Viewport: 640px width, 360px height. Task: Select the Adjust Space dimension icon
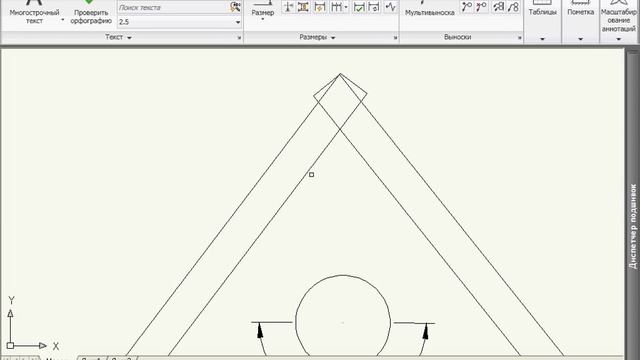(303, 7)
